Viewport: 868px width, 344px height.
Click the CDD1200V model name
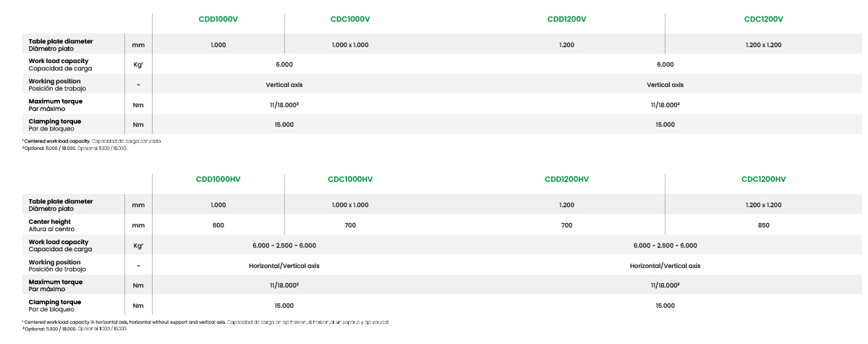click(566, 19)
